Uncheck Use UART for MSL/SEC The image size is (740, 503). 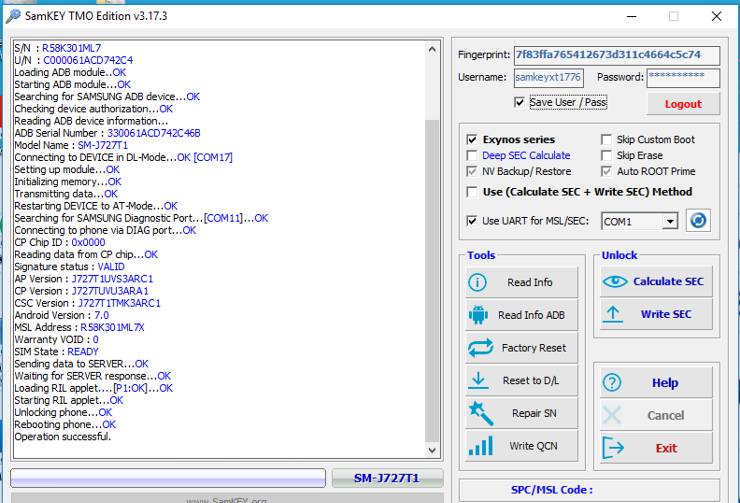(471, 220)
